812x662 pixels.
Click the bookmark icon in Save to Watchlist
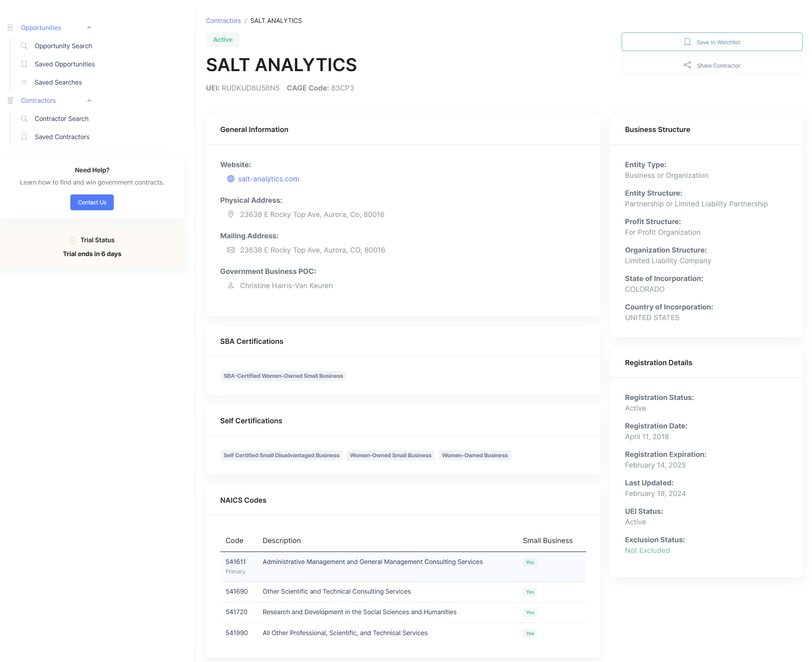point(687,42)
